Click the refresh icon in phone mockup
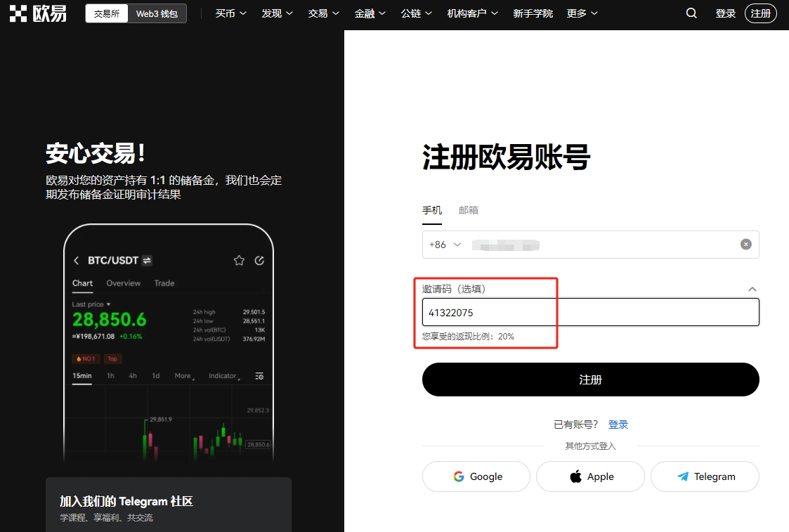The image size is (789, 532). (x=259, y=260)
